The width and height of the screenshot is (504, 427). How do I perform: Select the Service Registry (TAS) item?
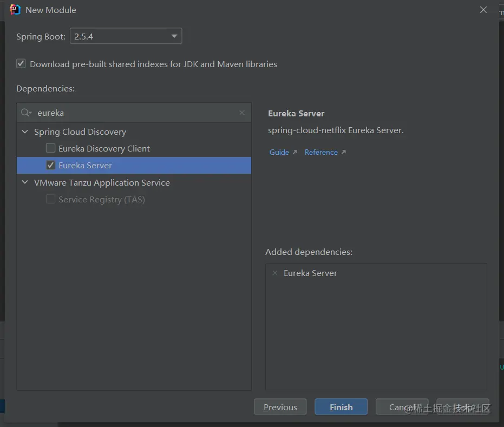tap(102, 199)
